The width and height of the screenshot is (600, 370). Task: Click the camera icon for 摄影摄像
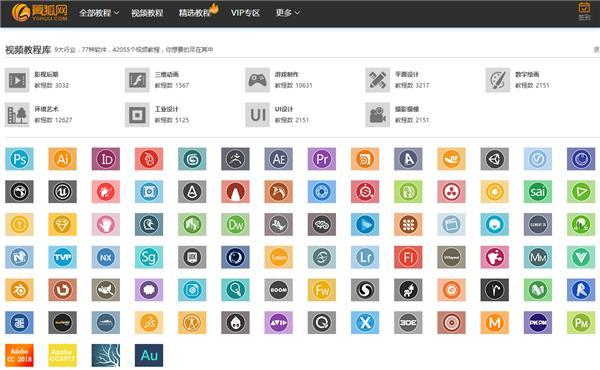(378, 115)
